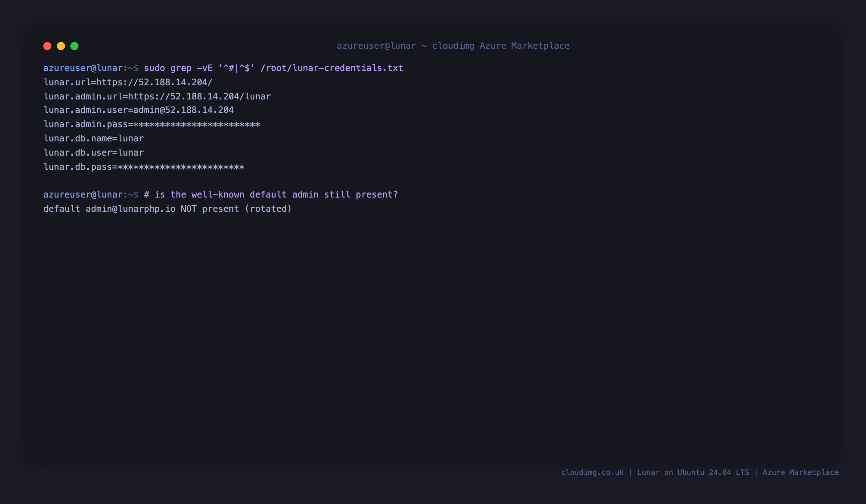Click the 'default admin@lunarphp.io NOT present (rotated)' output
The image size is (866, 504).
pyautogui.click(x=167, y=209)
